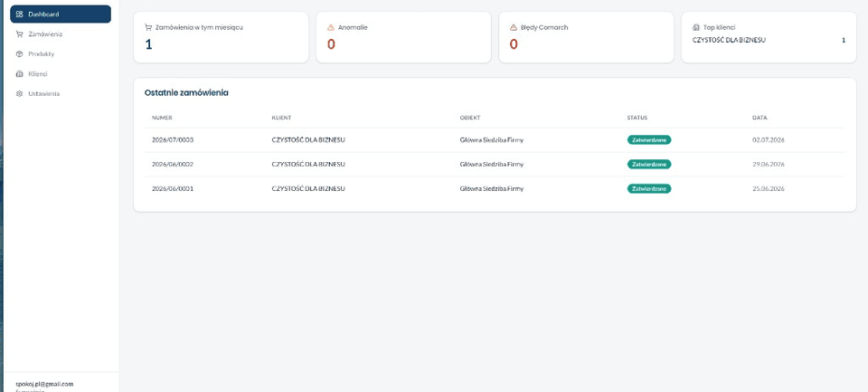Image resolution: width=868 pixels, height=392 pixels.
Task: Click Główna Siedziba Firmy in row 2026/06/0002
Action: coord(492,165)
